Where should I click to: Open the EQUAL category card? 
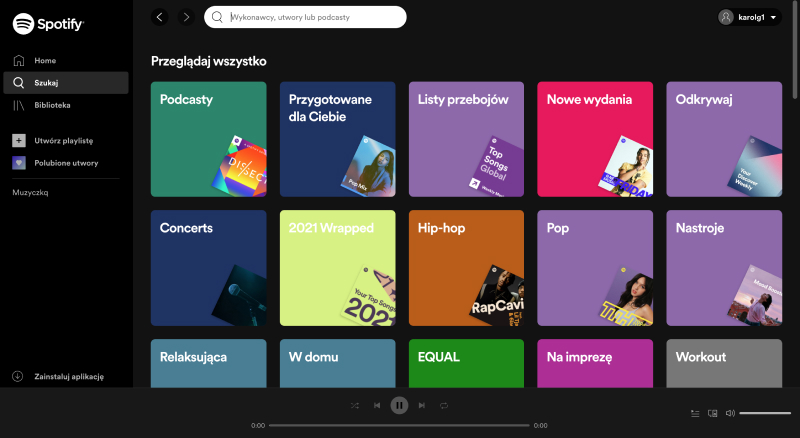pos(466,363)
